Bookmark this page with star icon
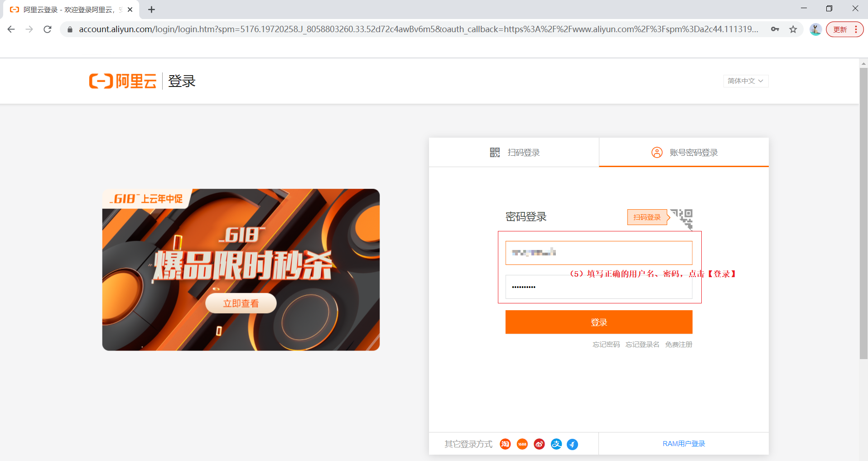 793,29
